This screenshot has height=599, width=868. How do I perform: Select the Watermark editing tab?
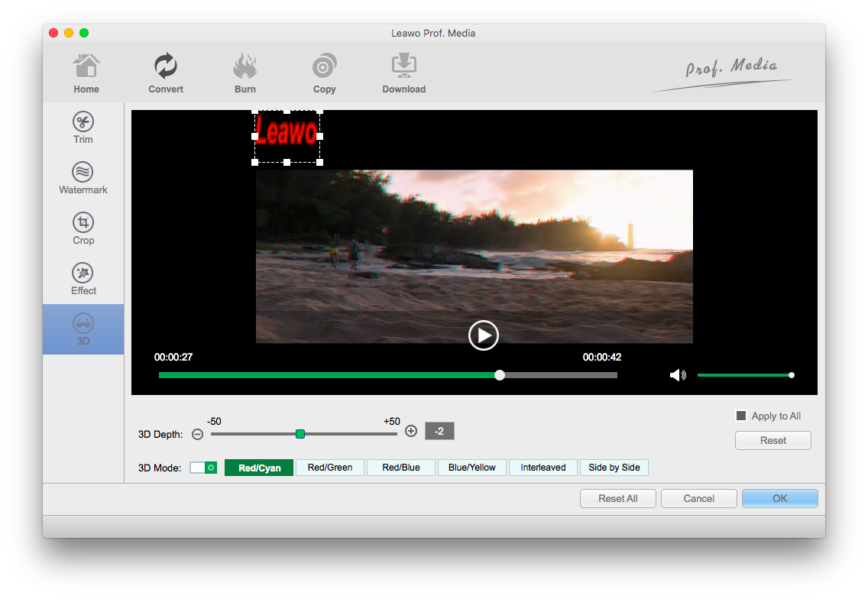coord(83,178)
